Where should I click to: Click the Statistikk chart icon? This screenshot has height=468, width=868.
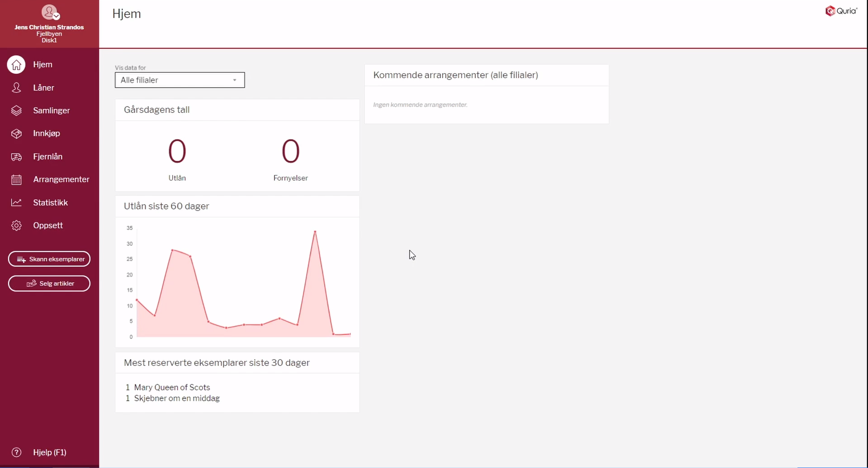16,202
